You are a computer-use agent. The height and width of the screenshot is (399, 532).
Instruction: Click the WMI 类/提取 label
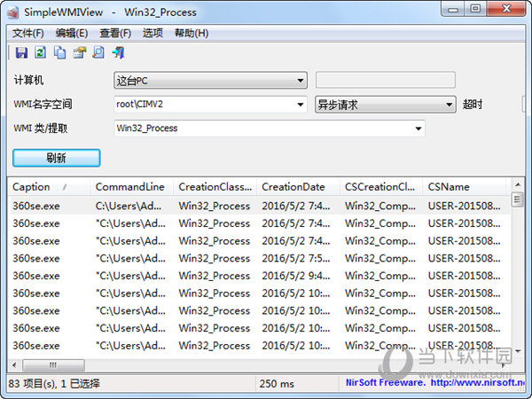pyautogui.click(x=41, y=129)
